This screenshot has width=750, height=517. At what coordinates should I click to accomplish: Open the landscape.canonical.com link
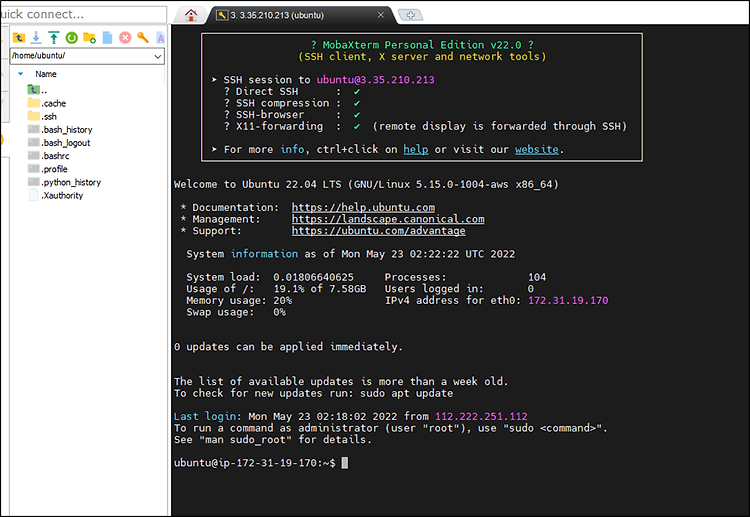click(388, 219)
